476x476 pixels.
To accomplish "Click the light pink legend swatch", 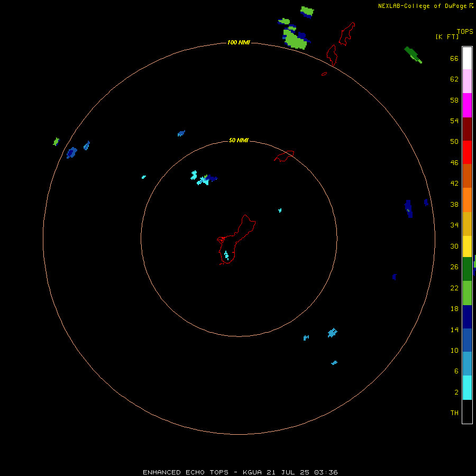I will pyautogui.click(x=467, y=81).
